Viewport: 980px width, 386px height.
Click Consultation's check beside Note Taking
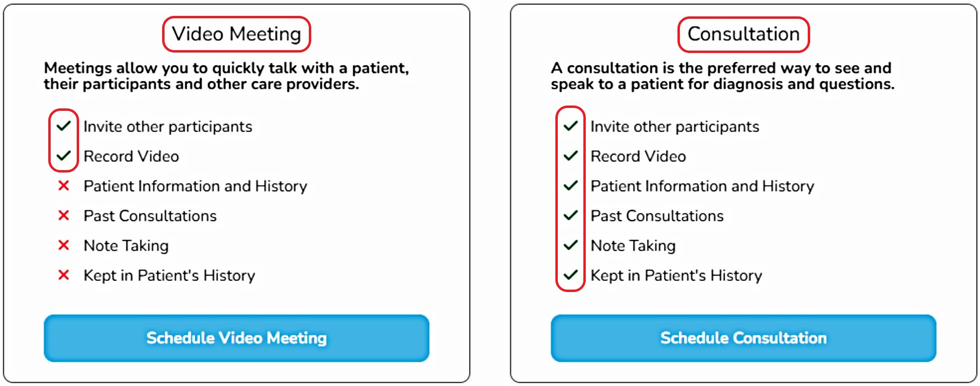570,245
